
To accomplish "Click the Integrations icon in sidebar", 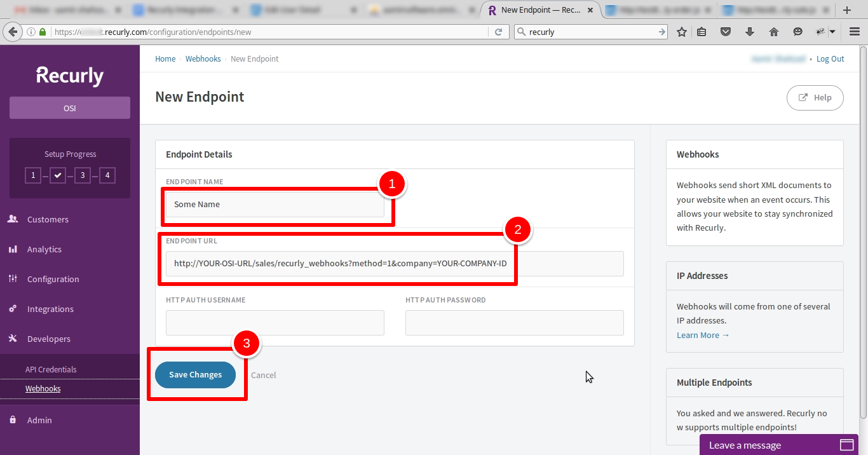I will point(13,309).
